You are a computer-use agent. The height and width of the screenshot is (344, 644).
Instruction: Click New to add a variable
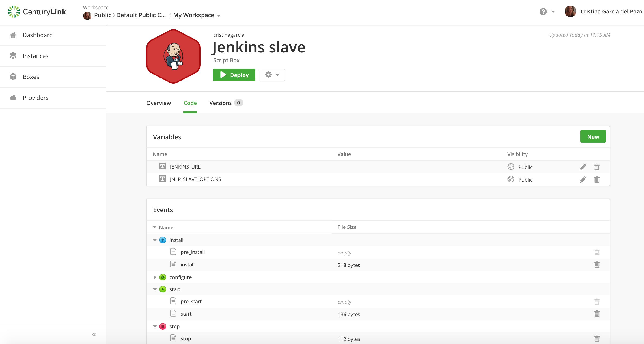[593, 136]
